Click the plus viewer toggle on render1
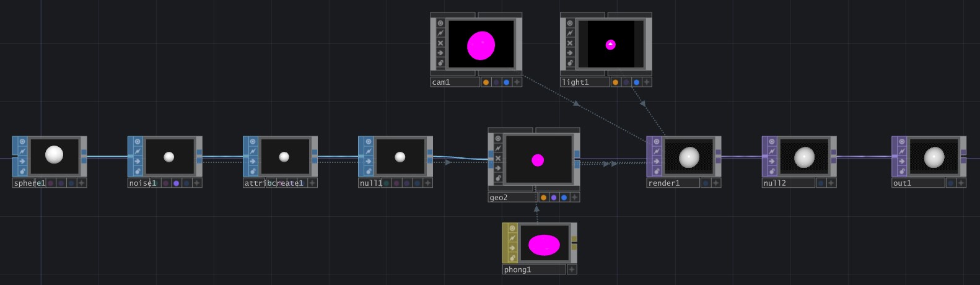 click(x=716, y=183)
